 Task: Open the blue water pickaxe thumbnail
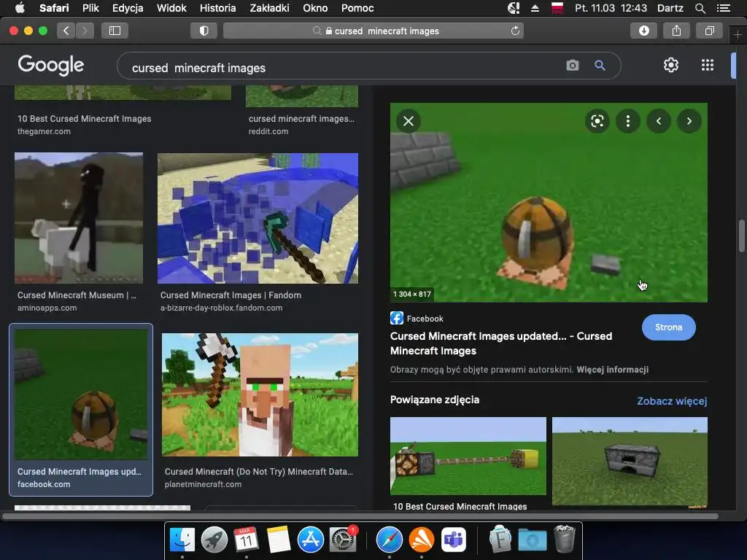coord(258,218)
